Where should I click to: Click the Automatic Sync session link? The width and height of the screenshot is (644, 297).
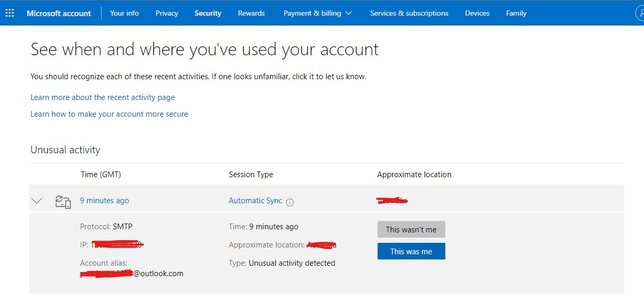pyautogui.click(x=256, y=201)
